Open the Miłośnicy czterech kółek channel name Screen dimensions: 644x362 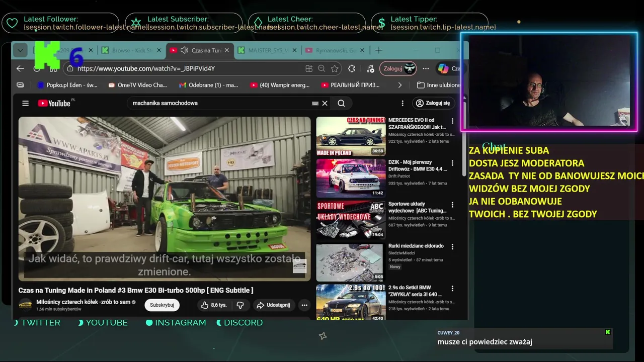[x=84, y=302]
